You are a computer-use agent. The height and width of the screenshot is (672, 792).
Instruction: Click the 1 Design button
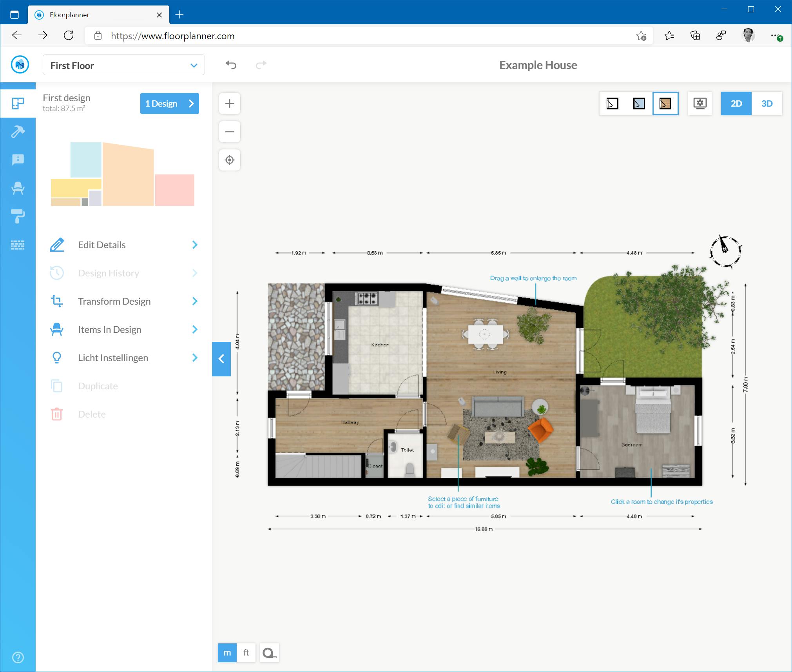169,104
